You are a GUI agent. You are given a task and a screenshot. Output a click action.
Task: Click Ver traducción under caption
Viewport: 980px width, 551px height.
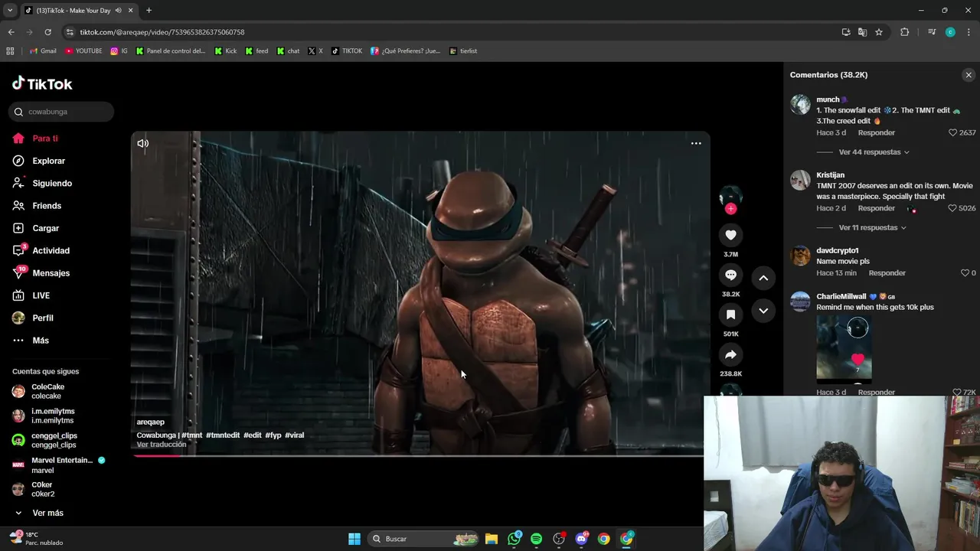162,445
